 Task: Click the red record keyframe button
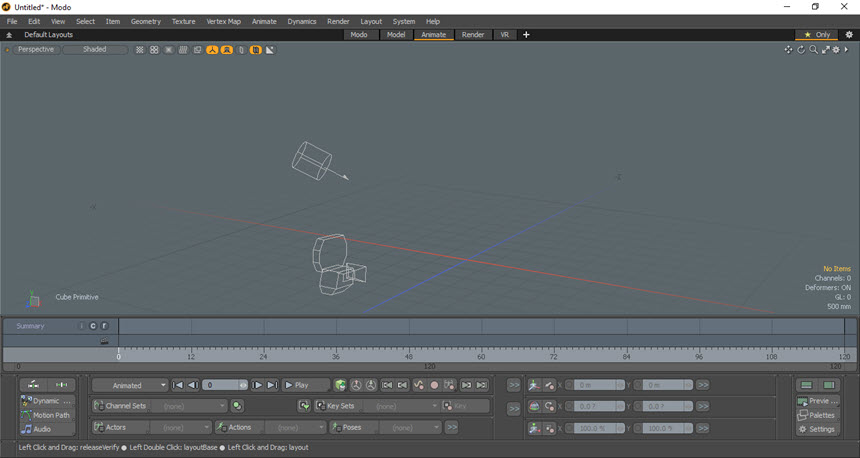click(x=434, y=385)
